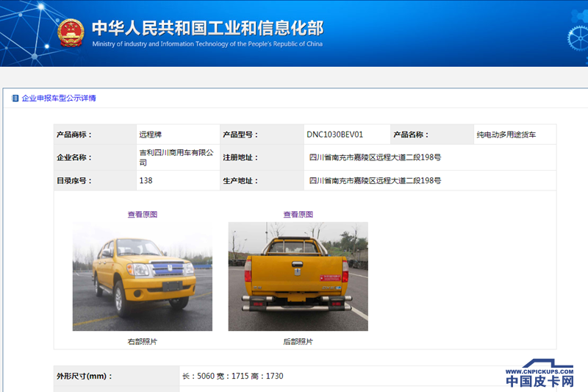Click the English ministry name subtitle in the header
The height and width of the screenshot is (392, 588).
pyautogui.click(x=207, y=44)
